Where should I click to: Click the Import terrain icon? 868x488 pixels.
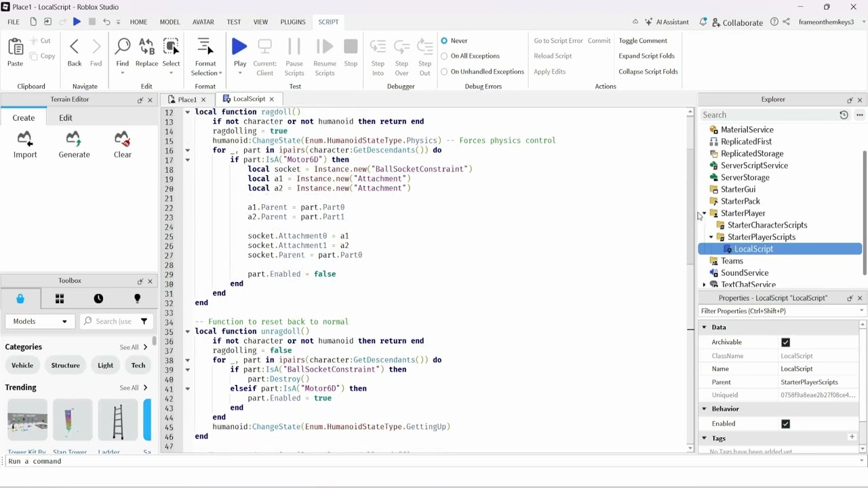[25, 139]
